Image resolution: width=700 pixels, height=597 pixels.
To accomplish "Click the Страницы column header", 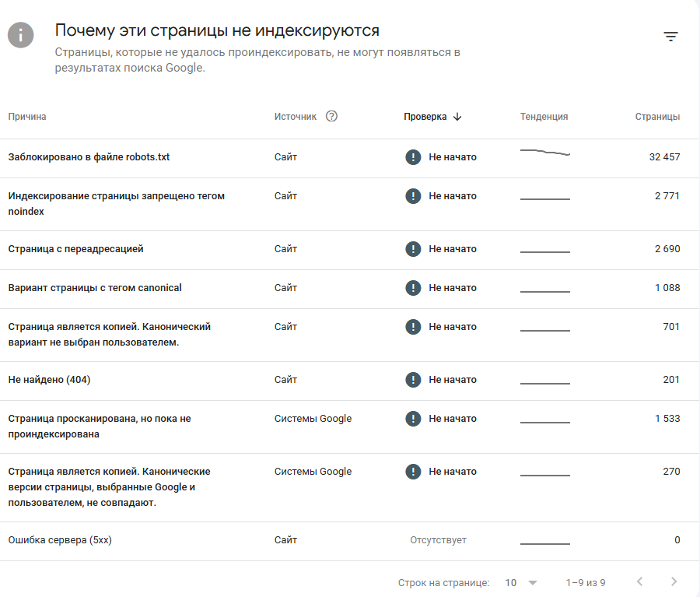I will [x=657, y=117].
